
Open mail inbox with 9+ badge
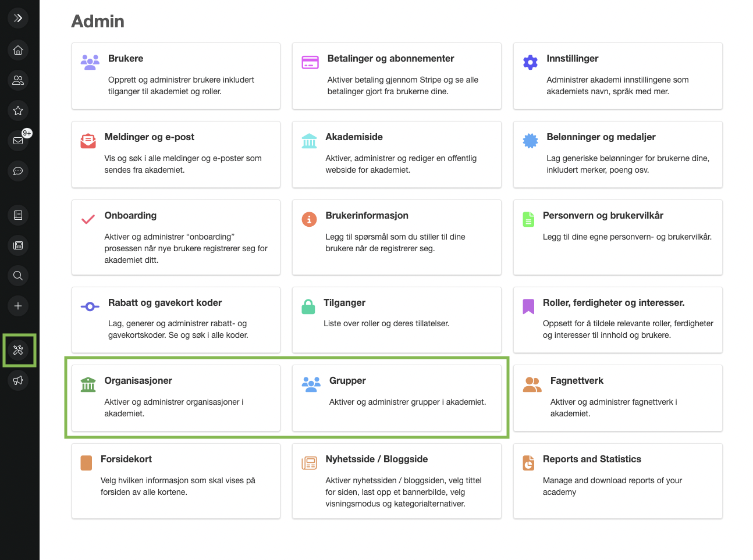tap(18, 141)
